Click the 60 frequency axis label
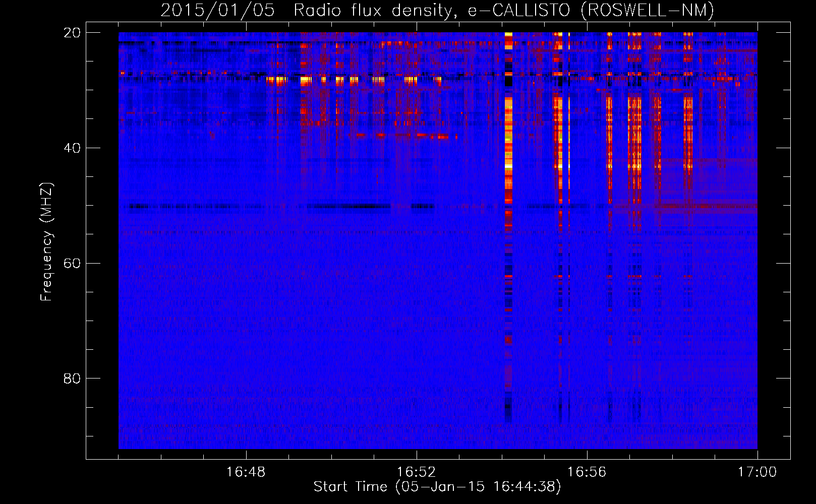Viewport: 816px width, 504px height. tap(72, 264)
